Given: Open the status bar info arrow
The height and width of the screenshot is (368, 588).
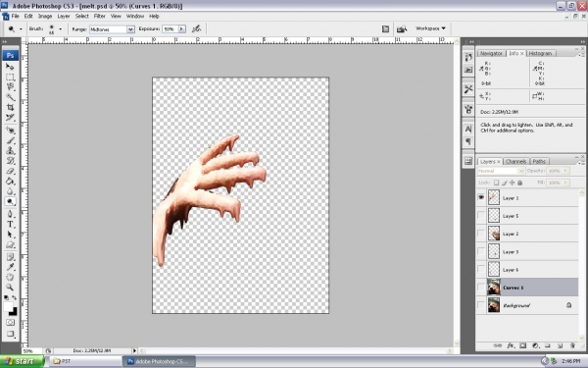Looking at the screenshot, I should [134, 350].
